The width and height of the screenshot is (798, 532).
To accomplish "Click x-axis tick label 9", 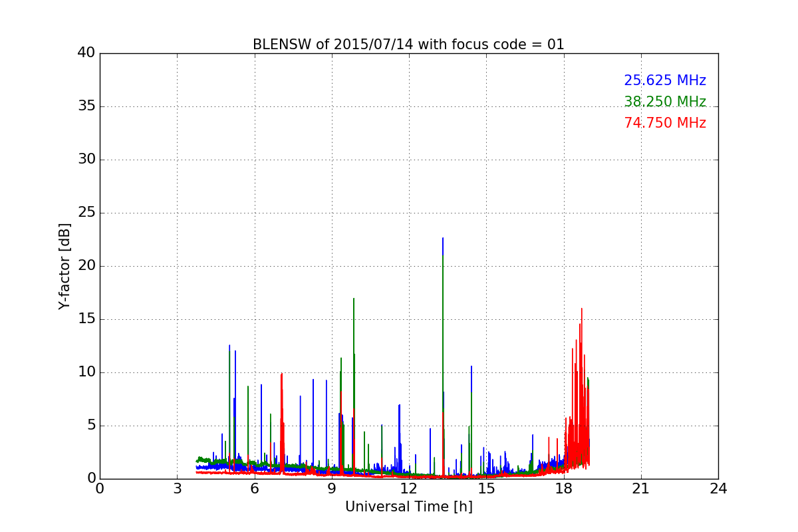I will click(332, 488).
